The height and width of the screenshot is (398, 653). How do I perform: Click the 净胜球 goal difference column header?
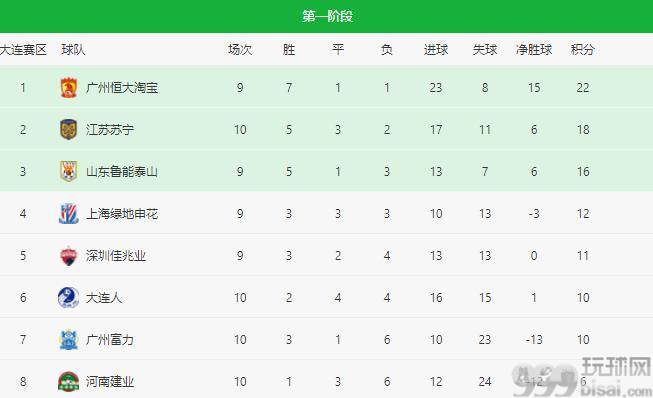[534, 50]
